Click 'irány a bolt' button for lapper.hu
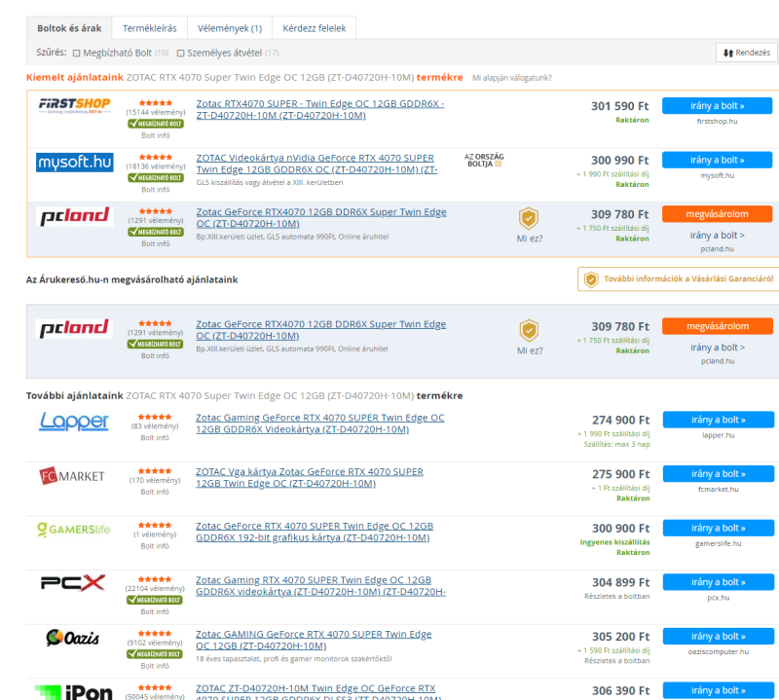 (719, 420)
